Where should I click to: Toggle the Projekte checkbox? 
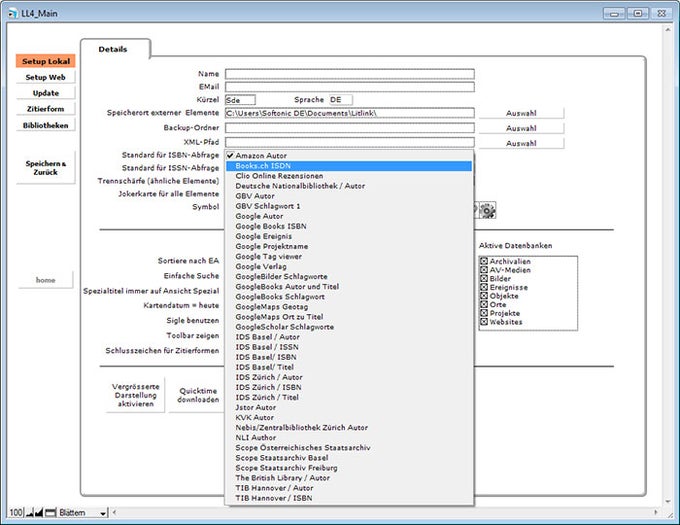[484, 313]
